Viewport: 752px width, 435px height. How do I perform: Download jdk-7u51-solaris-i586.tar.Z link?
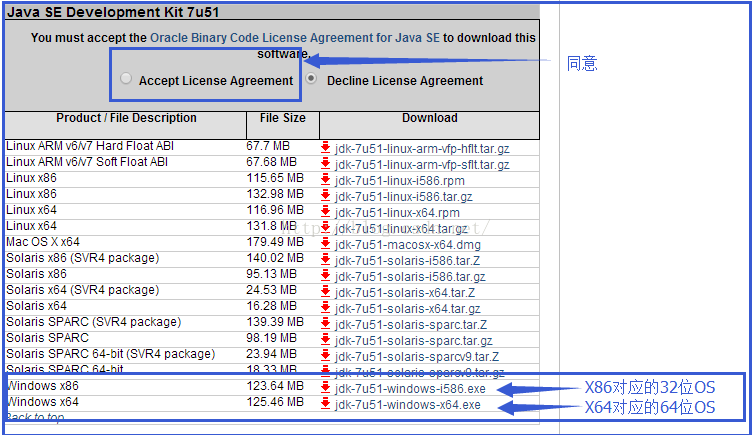point(408,260)
